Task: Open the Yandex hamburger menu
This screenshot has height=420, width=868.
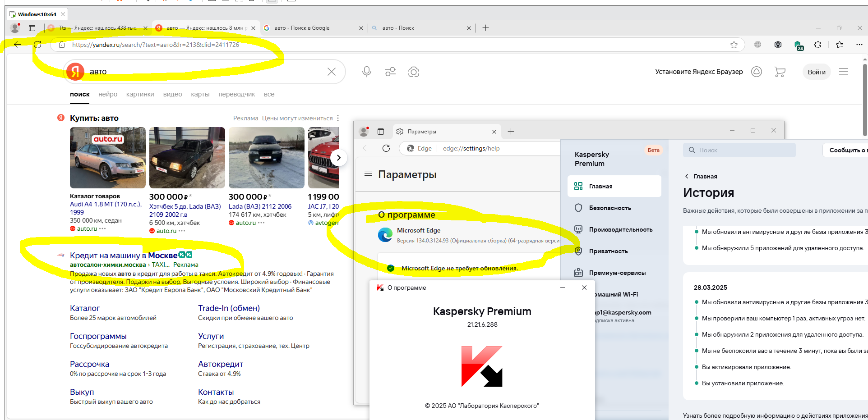Action: (x=844, y=72)
